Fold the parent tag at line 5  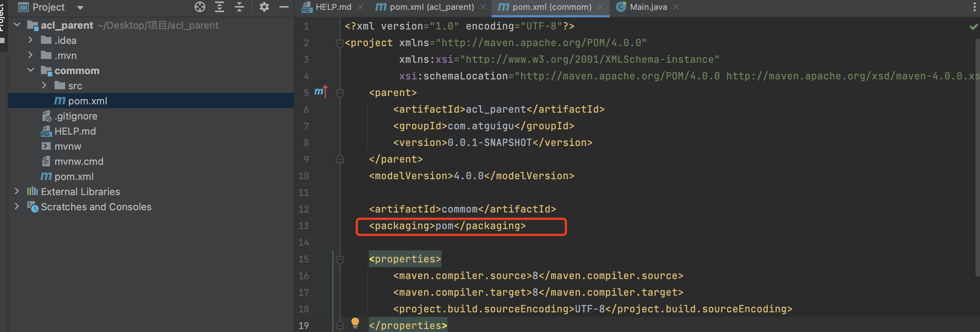340,93
